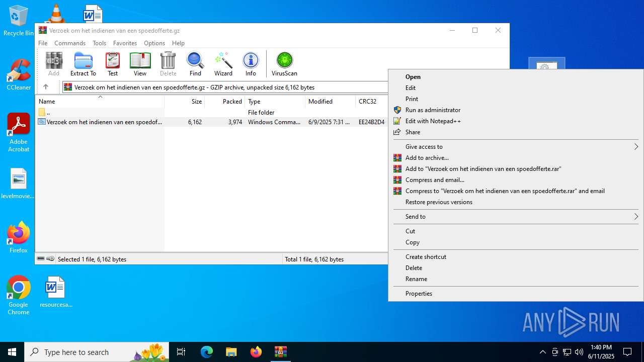Open the notification center icon
644x362 pixels.
(x=627, y=352)
